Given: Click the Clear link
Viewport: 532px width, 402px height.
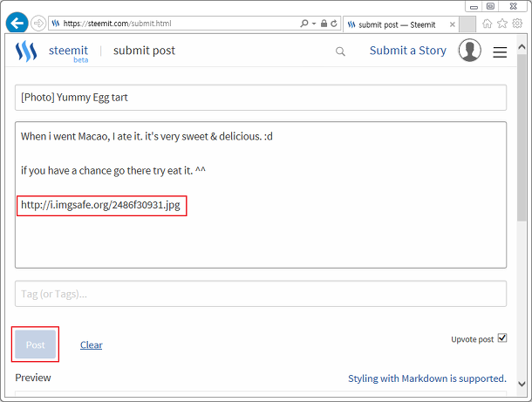Looking at the screenshot, I should [91, 344].
